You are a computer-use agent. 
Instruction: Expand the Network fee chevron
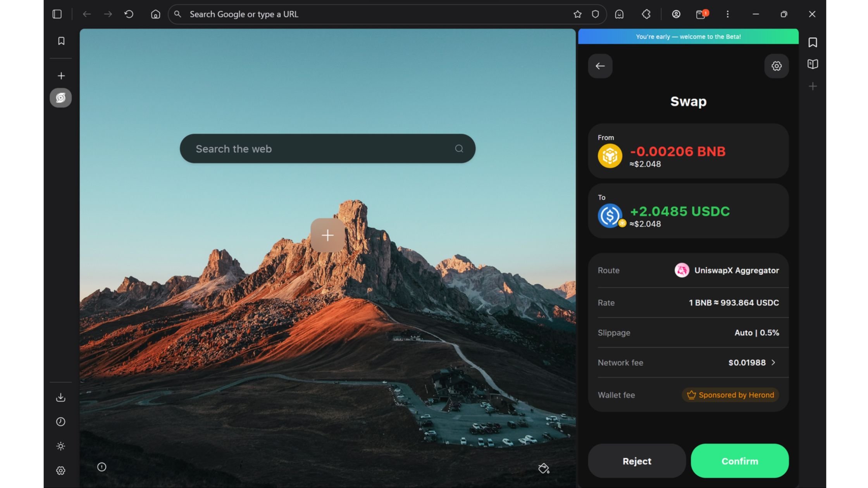(x=773, y=363)
